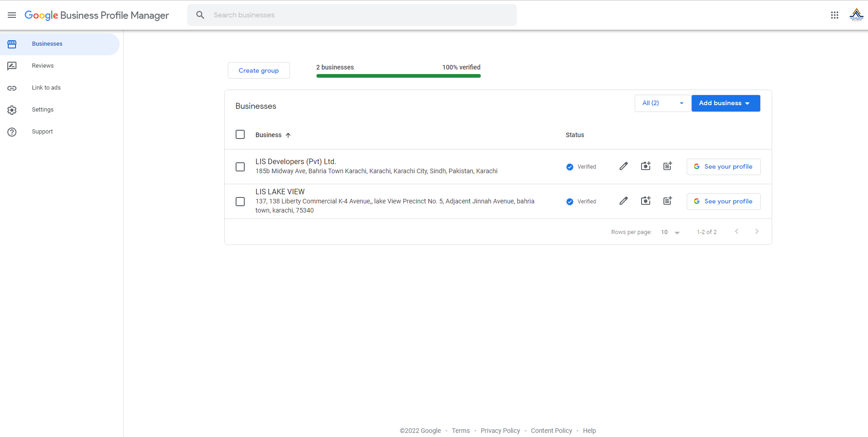Go to the previous page of businesses
This screenshot has height=437, width=868.
[x=736, y=231]
